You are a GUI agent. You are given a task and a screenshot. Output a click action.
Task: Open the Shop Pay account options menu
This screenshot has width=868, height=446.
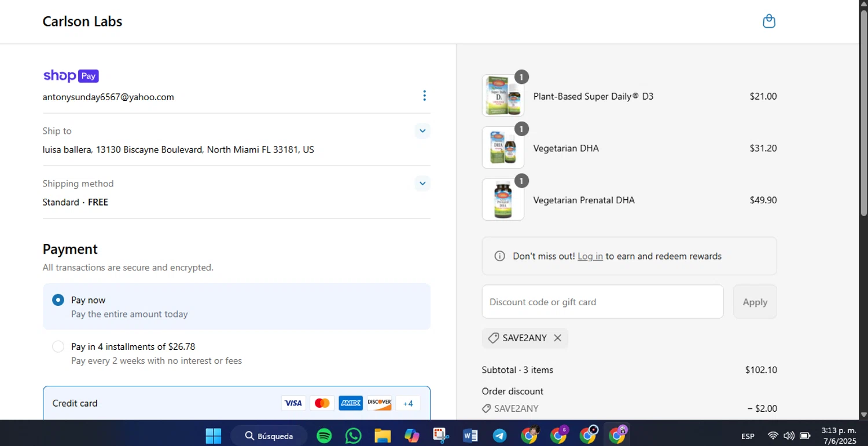click(424, 96)
